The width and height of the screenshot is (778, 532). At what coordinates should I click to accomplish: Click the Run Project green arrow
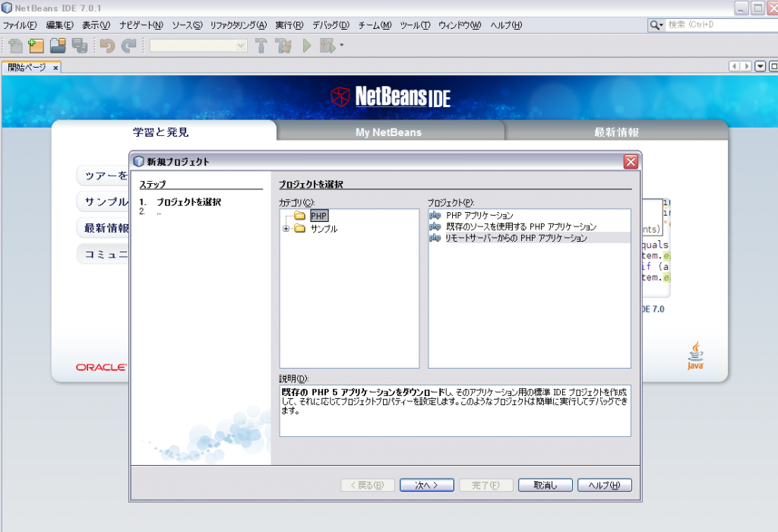tap(307, 46)
